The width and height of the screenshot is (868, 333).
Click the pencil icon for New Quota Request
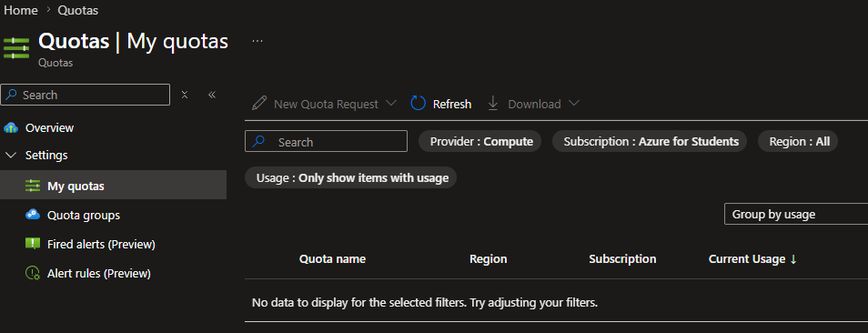[258, 104]
